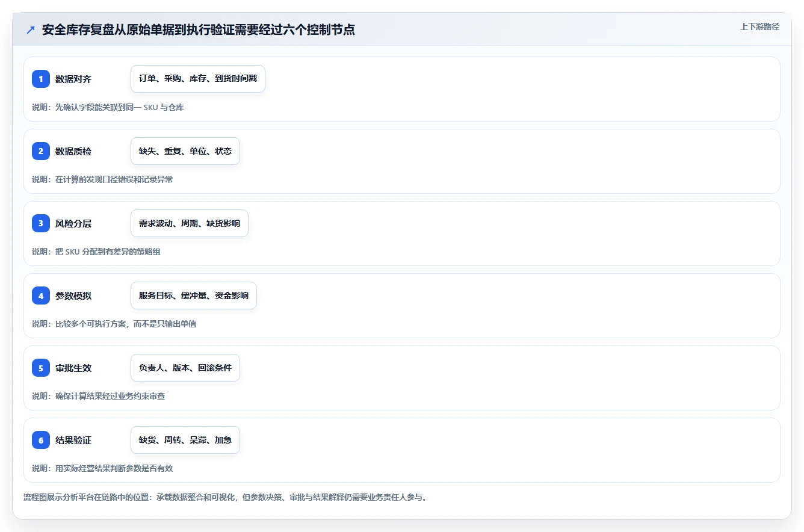Screen dimensions: 804x532
Task: Click step number badge 1
Action: (x=41, y=79)
